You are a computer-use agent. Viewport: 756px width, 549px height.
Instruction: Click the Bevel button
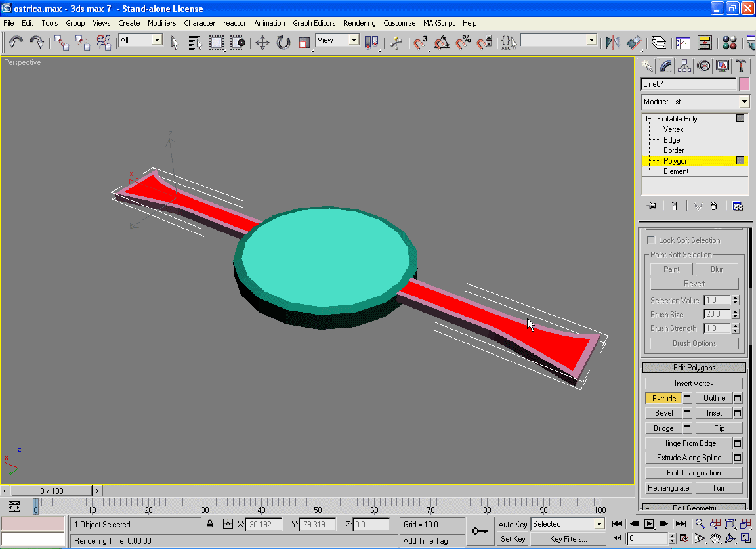tap(663, 413)
